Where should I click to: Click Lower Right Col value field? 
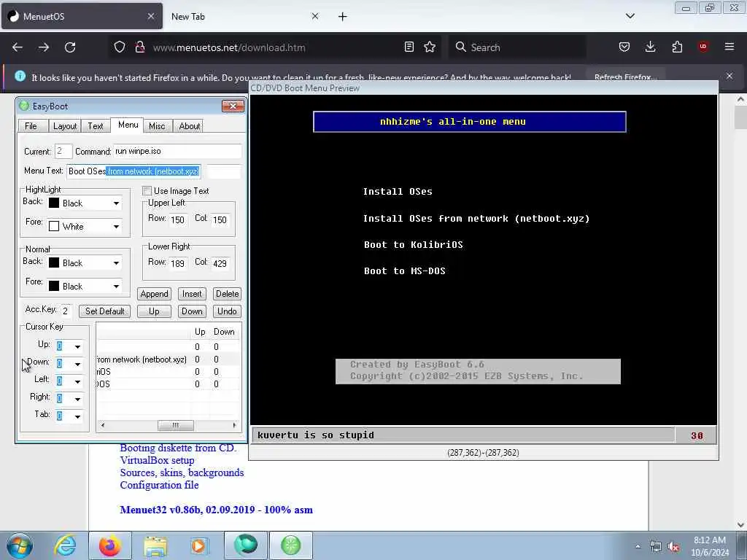(220, 263)
